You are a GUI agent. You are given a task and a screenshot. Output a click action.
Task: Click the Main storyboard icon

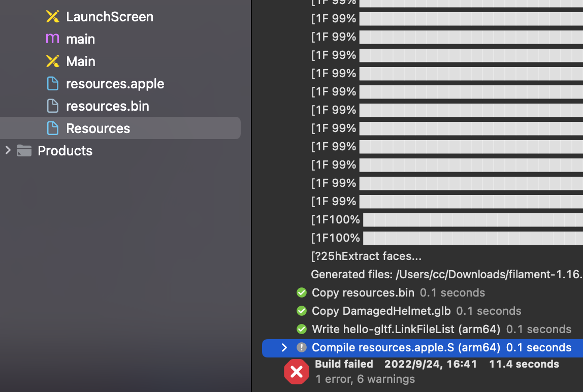tap(52, 61)
